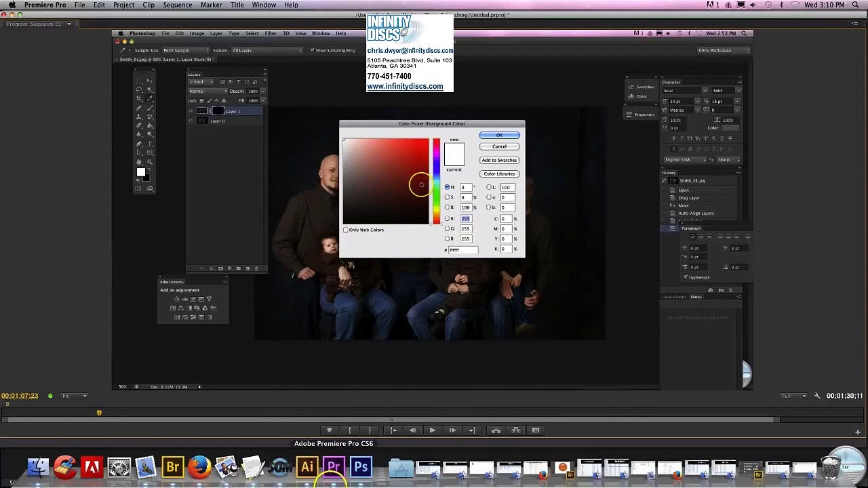Click the Play button in Program monitor

[x=432, y=430]
